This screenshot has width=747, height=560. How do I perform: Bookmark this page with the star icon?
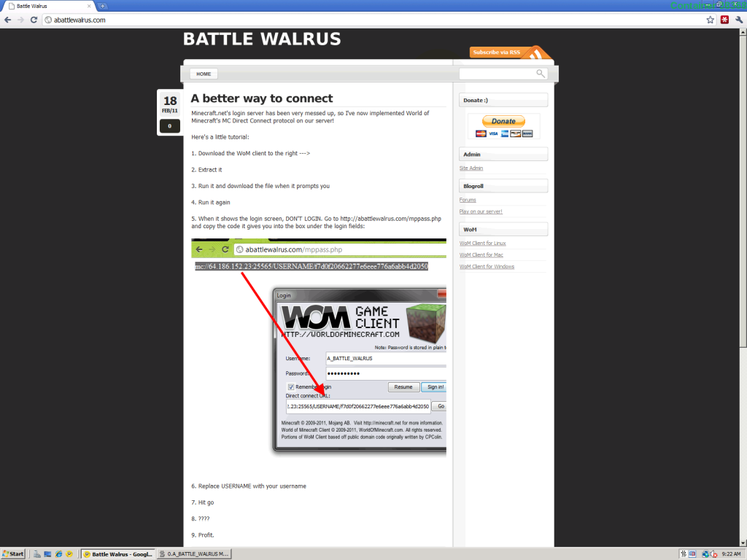[711, 20]
